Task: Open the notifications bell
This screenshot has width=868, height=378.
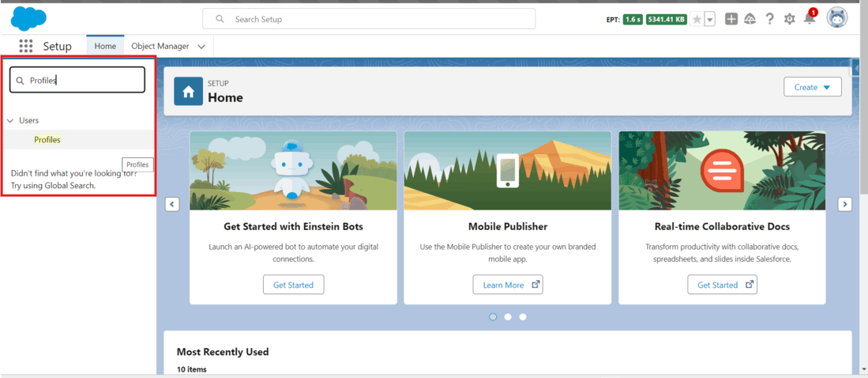Action: coord(810,18)
